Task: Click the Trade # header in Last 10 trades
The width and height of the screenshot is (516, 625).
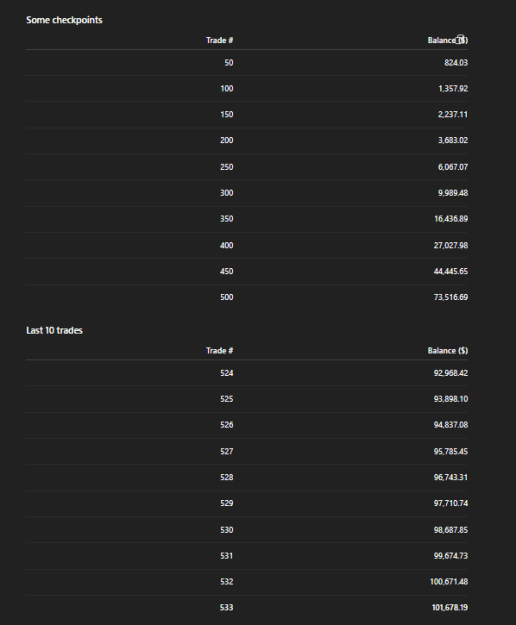Action: coord(220,351)
